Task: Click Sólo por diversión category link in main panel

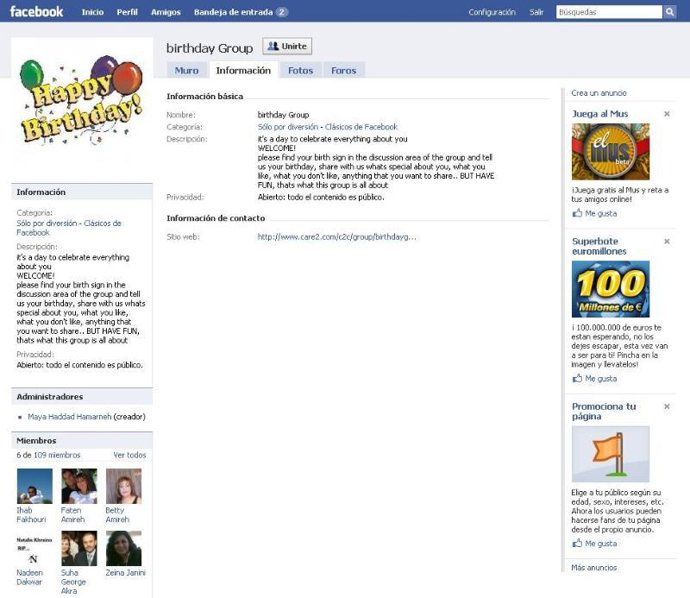Action: [288, 127]
